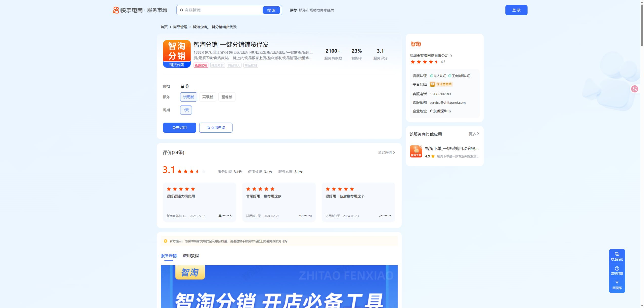Click the 商品导入 tag

tap(234, 65)
